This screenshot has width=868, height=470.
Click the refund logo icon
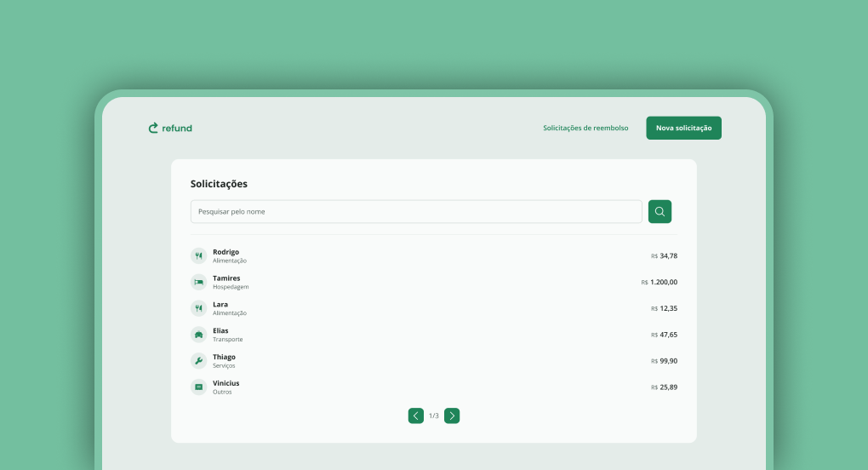[154, 128]
